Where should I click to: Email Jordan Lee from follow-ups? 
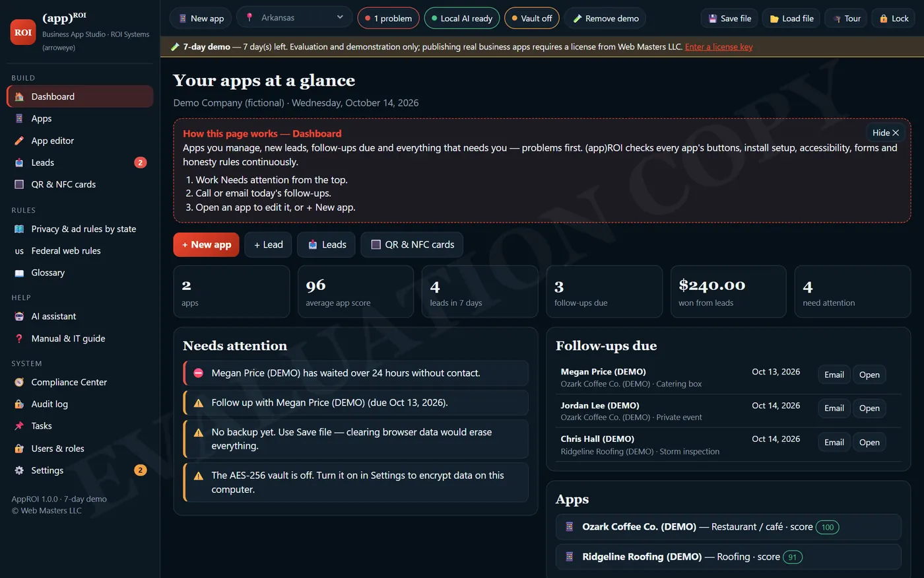tap(834, 408)
